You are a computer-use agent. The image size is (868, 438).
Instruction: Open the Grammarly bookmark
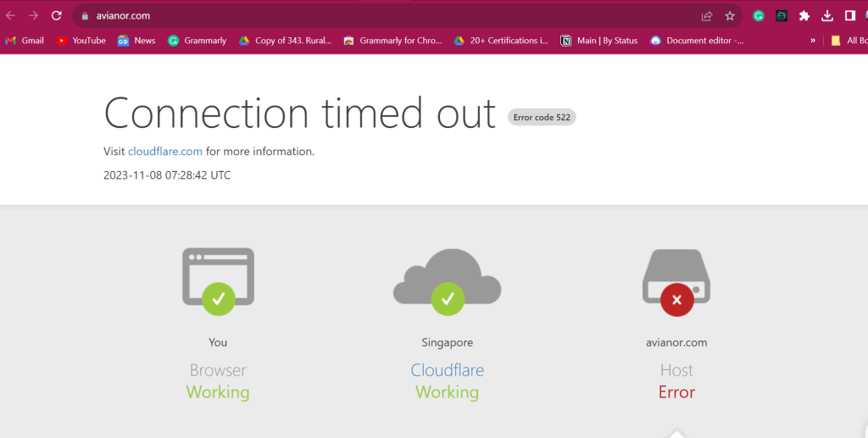click(x=198, y=41)
